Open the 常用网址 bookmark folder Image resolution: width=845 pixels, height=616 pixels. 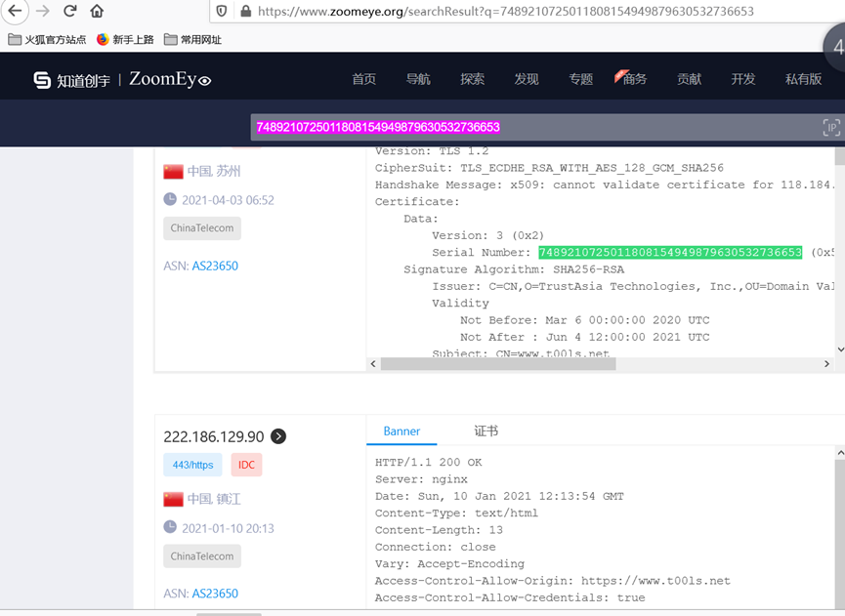pyautogui.click(x=192, y=39)
